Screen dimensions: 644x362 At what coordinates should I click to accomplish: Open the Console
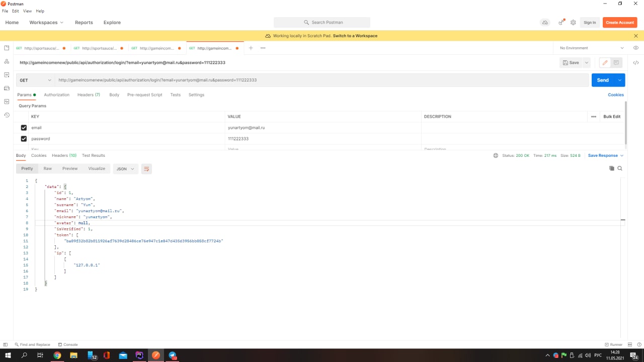coord(67,344)
